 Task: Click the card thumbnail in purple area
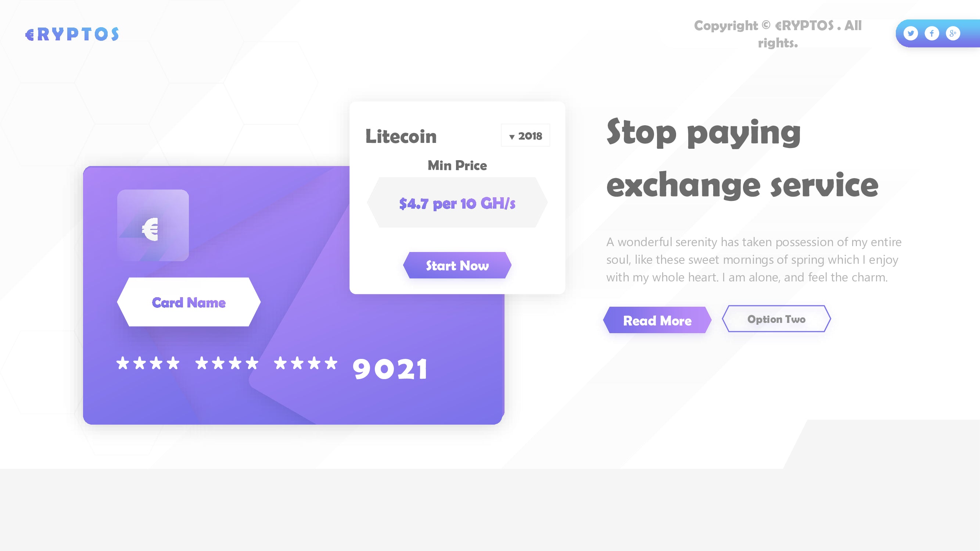tap(153, 226)
